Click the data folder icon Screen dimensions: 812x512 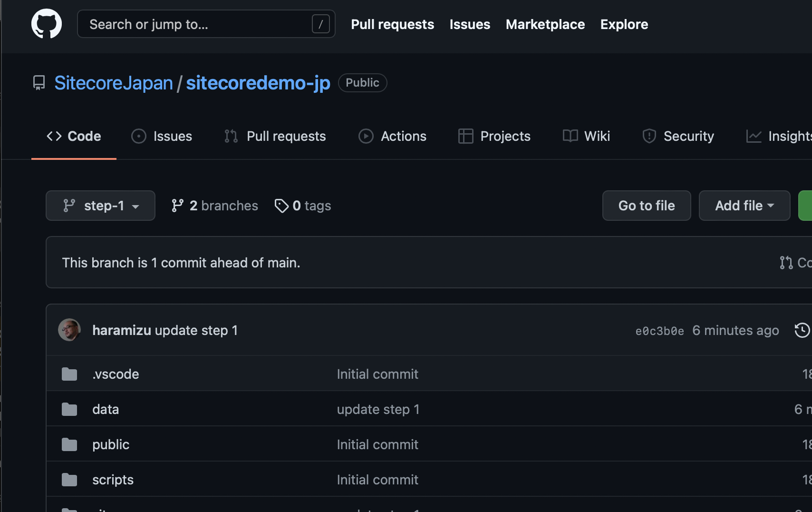[x=69, y=409]
